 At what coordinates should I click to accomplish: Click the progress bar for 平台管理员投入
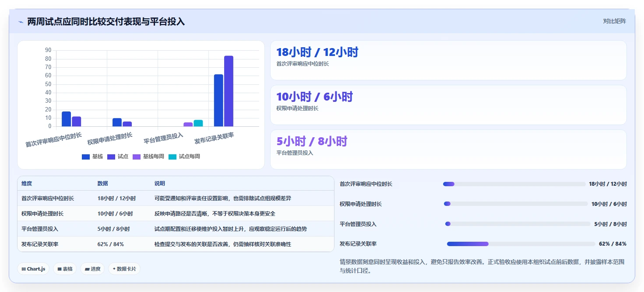coord(518,224)
